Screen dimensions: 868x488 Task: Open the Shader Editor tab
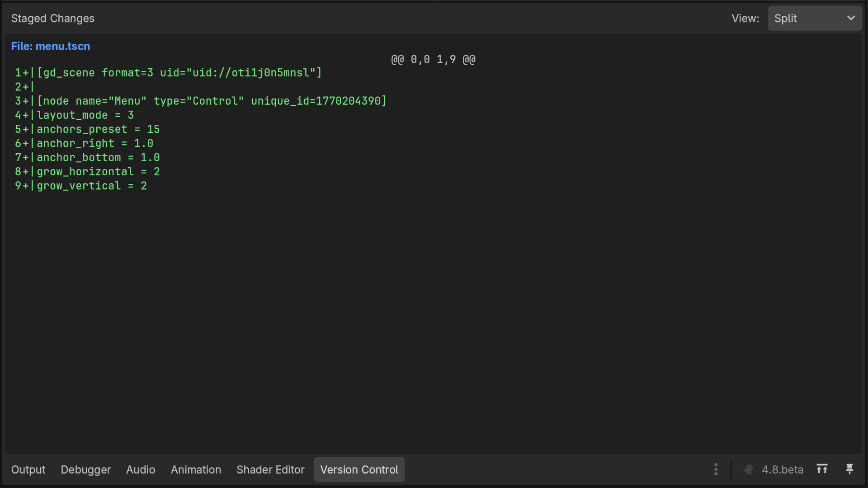(270, 469)
